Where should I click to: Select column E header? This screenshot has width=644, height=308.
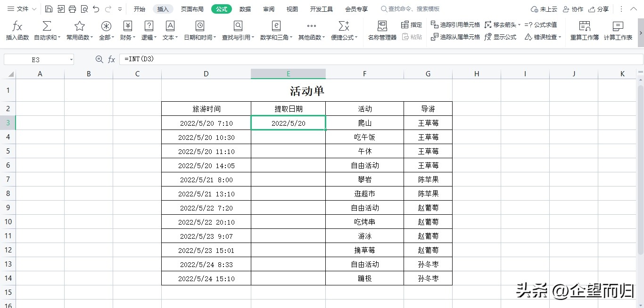point(288,73)
